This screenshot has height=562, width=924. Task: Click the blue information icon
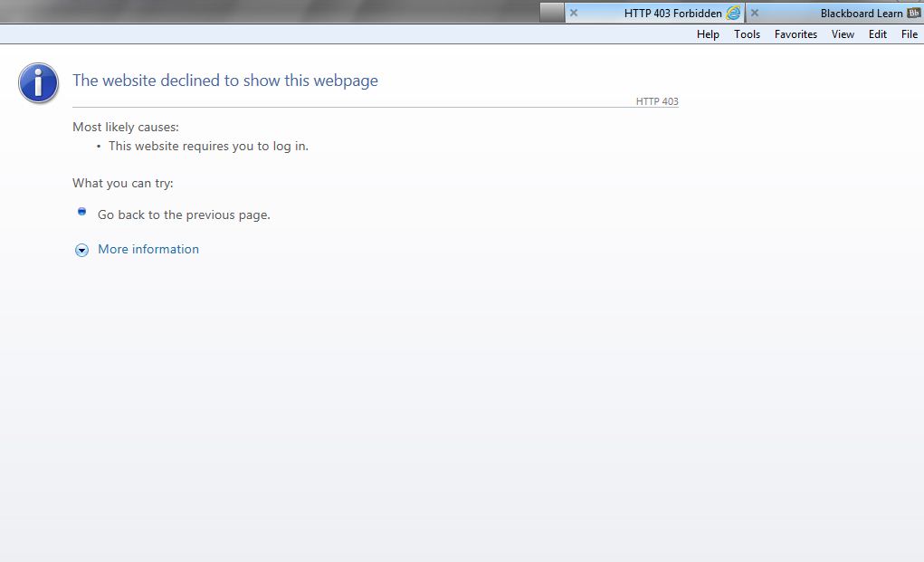pyautogui.click(x=38, y=83)
